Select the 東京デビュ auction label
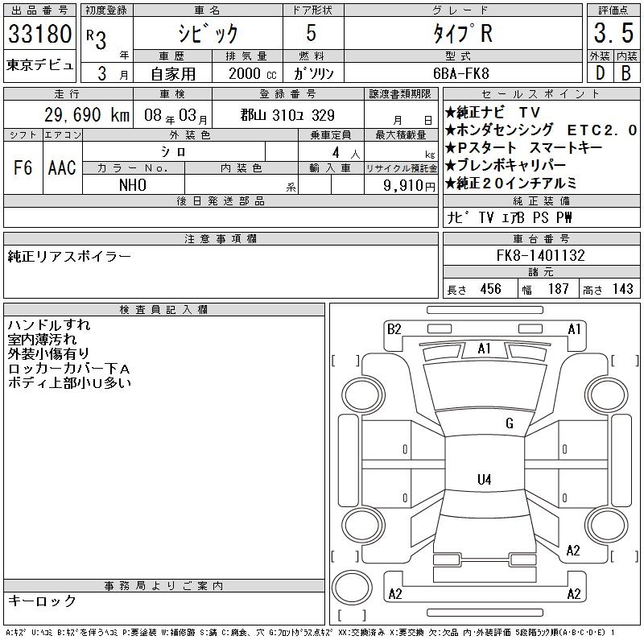 (x=39, y=65)
